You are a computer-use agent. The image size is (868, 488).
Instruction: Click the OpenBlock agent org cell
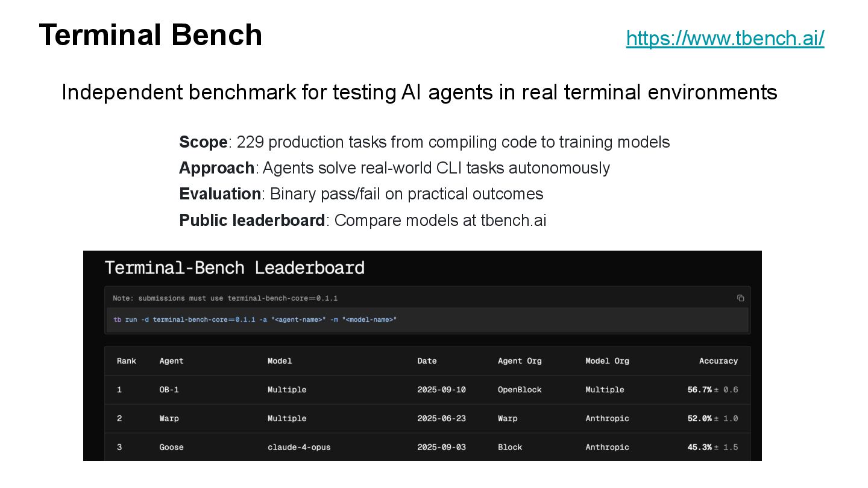[520, 390]
